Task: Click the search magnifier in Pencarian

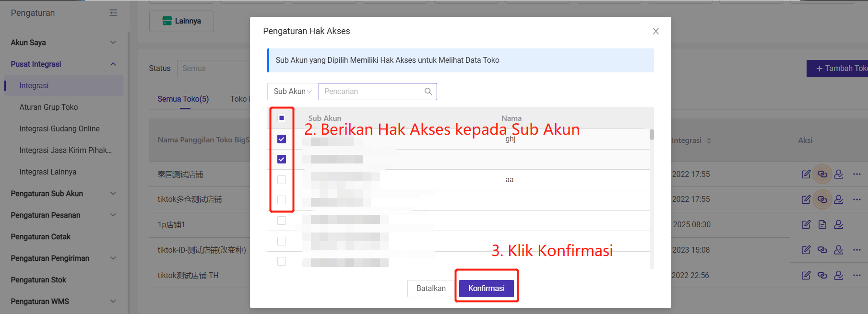Action: (x=428, y=92)
